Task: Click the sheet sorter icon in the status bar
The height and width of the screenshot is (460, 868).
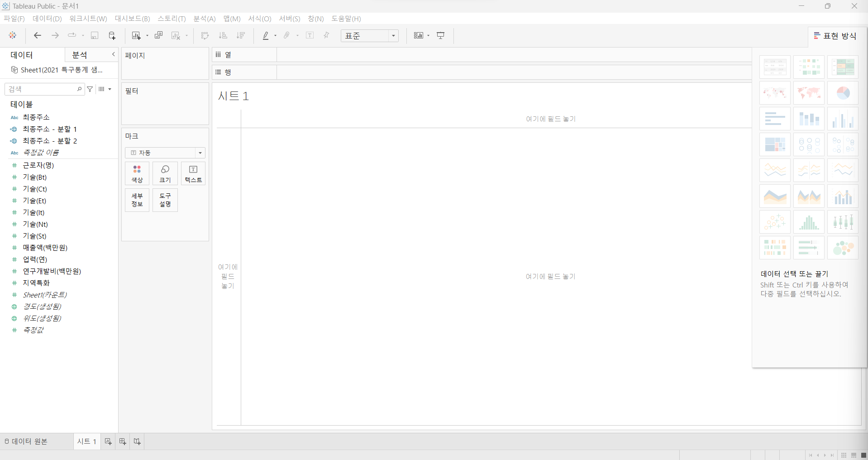Action: [844, 455]
